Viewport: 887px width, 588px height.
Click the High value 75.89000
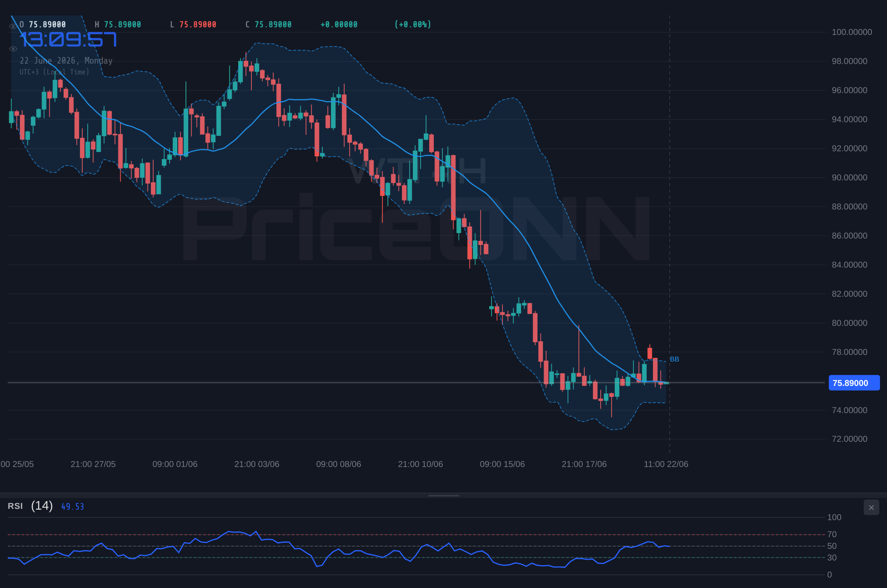pos(123,24)
